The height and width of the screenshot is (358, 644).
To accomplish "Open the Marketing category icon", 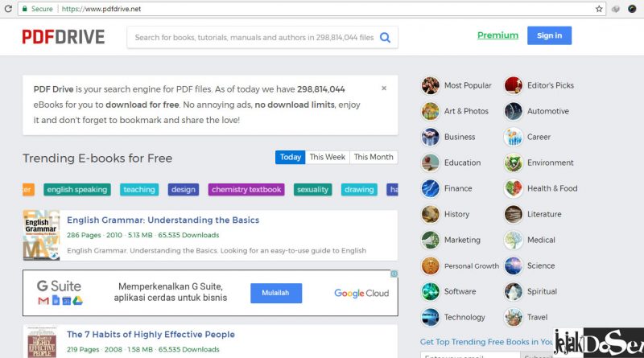I will pos(431,241).
